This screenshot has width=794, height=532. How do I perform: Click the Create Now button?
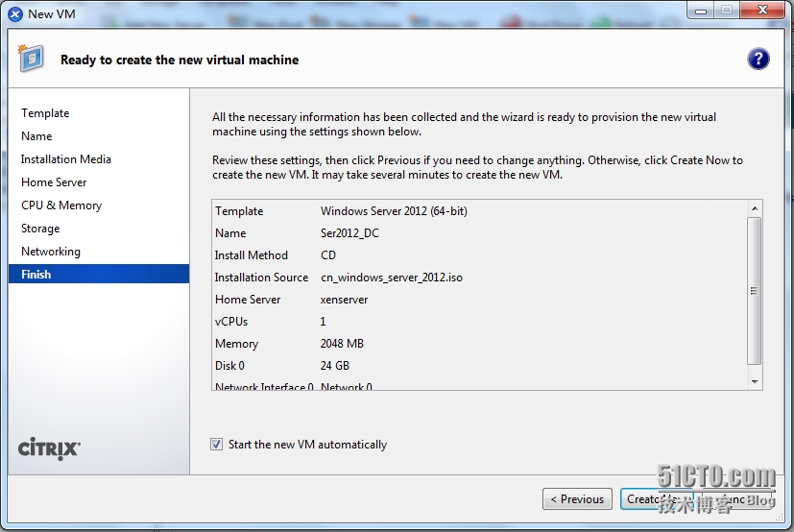(x=657, y=499)
